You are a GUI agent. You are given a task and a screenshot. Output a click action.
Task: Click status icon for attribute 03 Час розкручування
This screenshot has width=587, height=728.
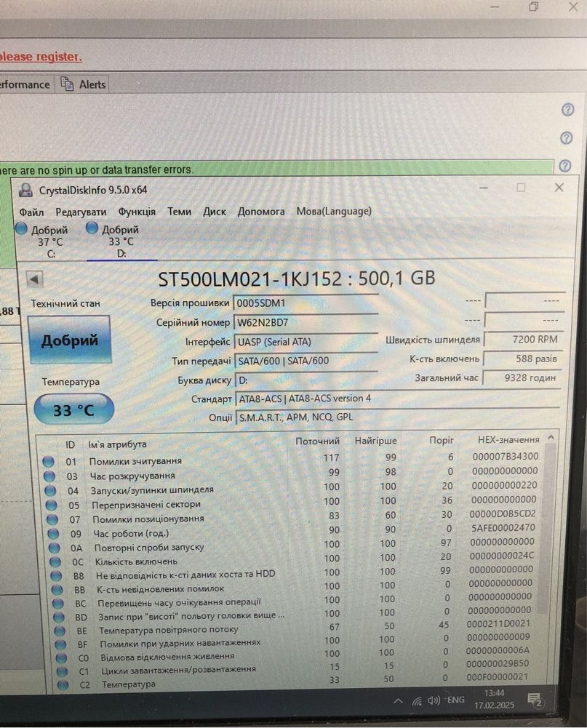tap(49, 476)
